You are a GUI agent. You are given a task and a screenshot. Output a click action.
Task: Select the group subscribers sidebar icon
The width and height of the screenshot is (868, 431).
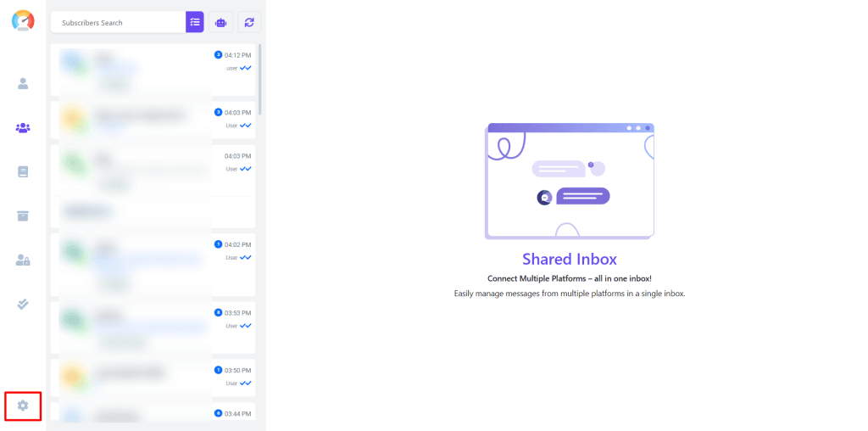[x=23, y=128]
